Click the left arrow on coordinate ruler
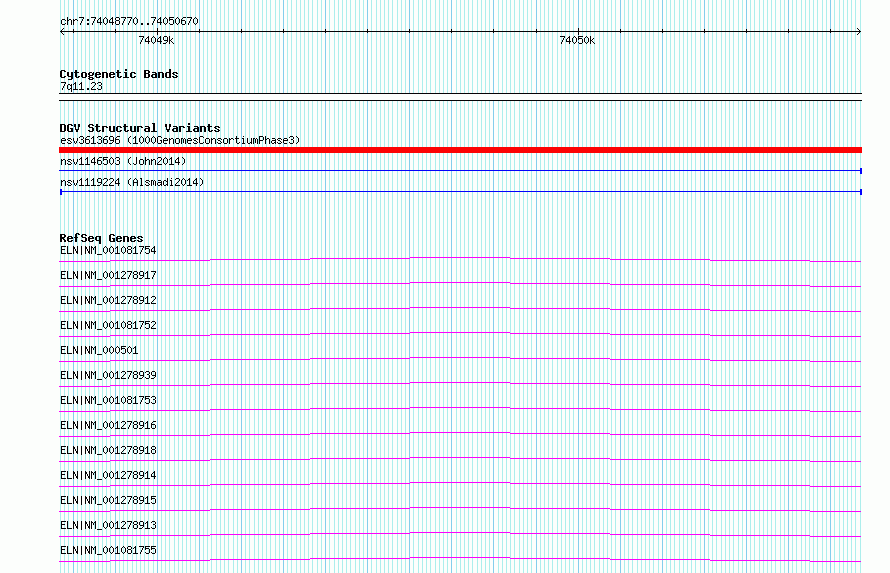 pos(62,32)
